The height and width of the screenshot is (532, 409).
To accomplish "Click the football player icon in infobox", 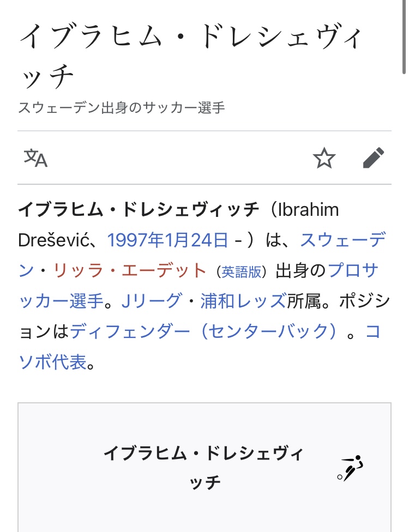I will coord(350,468).
